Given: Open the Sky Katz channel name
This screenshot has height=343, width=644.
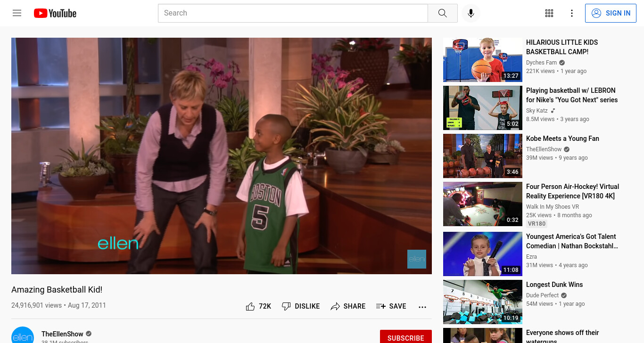Looking at the screenshot, I should click(x=537, y=111).
